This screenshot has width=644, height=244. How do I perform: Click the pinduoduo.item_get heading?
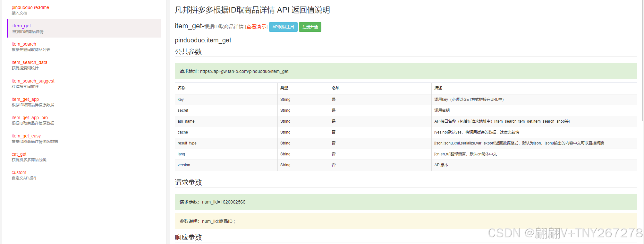[203, 40]
